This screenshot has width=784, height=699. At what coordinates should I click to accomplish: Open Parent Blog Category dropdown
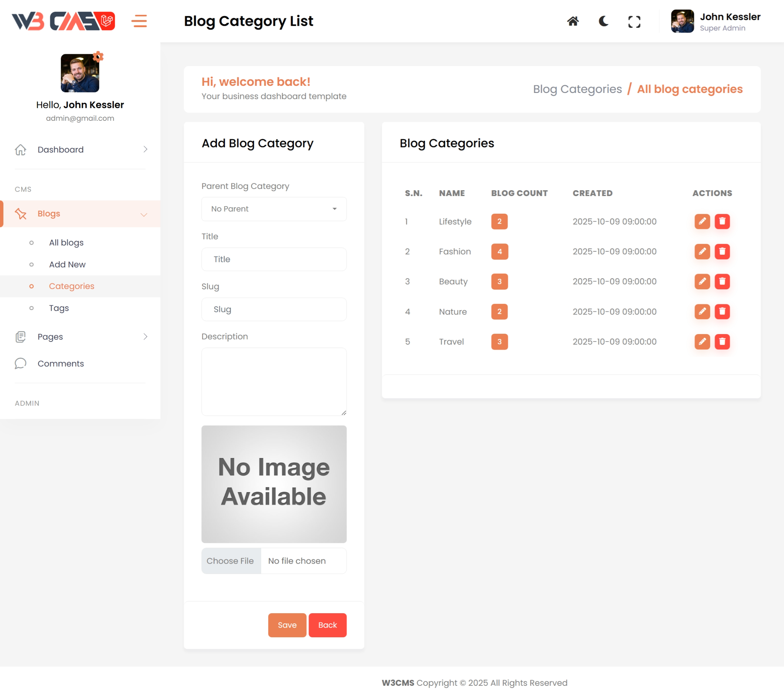click(x=274, y=209)
